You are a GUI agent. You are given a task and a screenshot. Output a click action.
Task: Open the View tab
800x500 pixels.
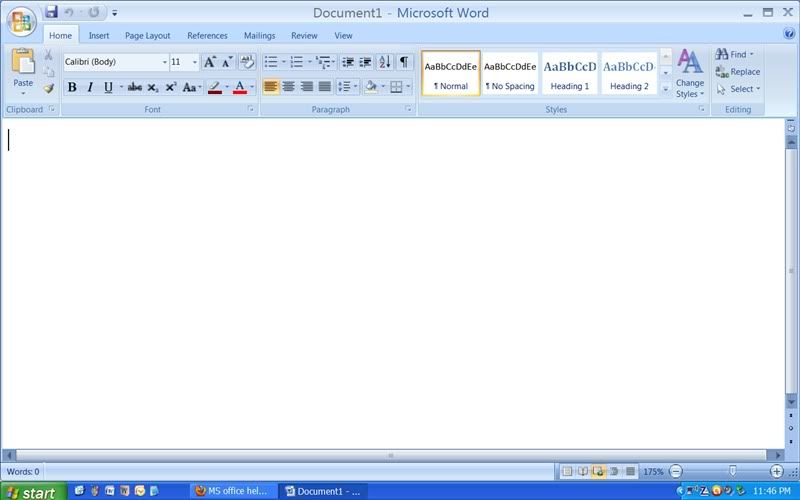(x=343, y=36)
